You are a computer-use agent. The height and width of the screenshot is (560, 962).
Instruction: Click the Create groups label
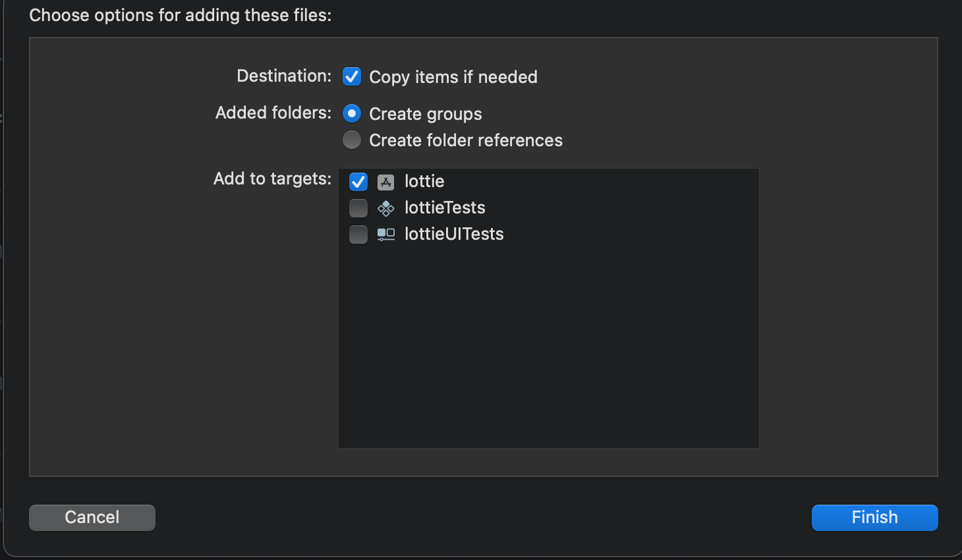tap(426, 114)
